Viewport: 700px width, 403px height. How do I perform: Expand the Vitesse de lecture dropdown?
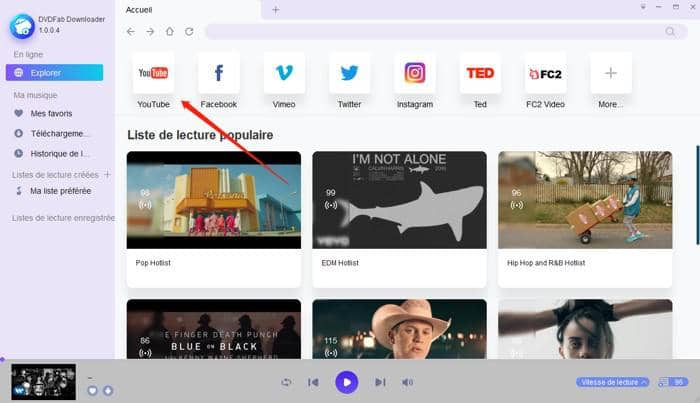click(612, 382)
